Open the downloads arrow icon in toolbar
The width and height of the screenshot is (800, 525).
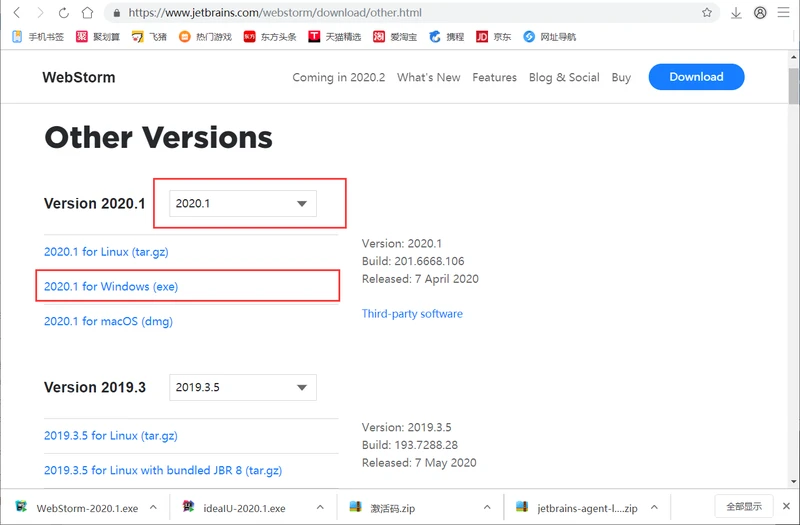coord(736,13)
